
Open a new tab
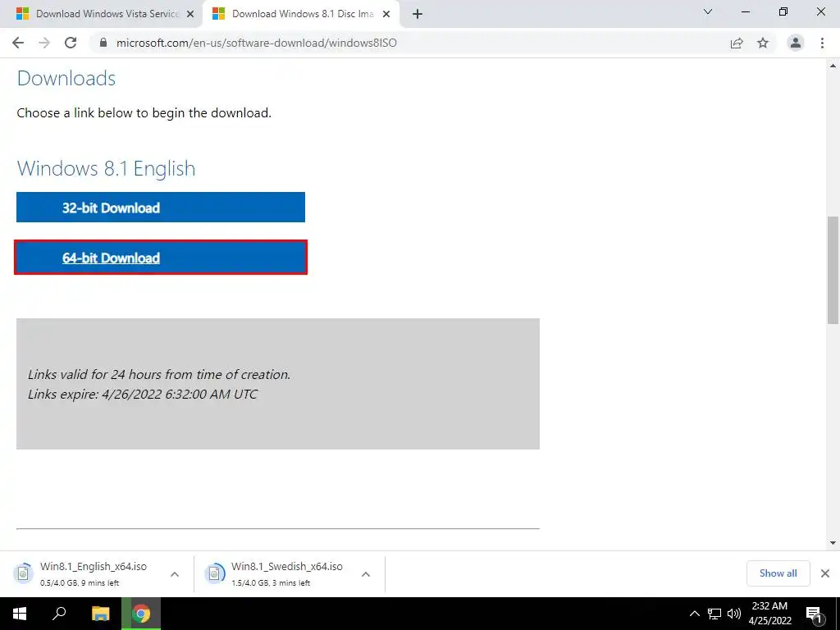pyautogui.click(x=418, y=14)
